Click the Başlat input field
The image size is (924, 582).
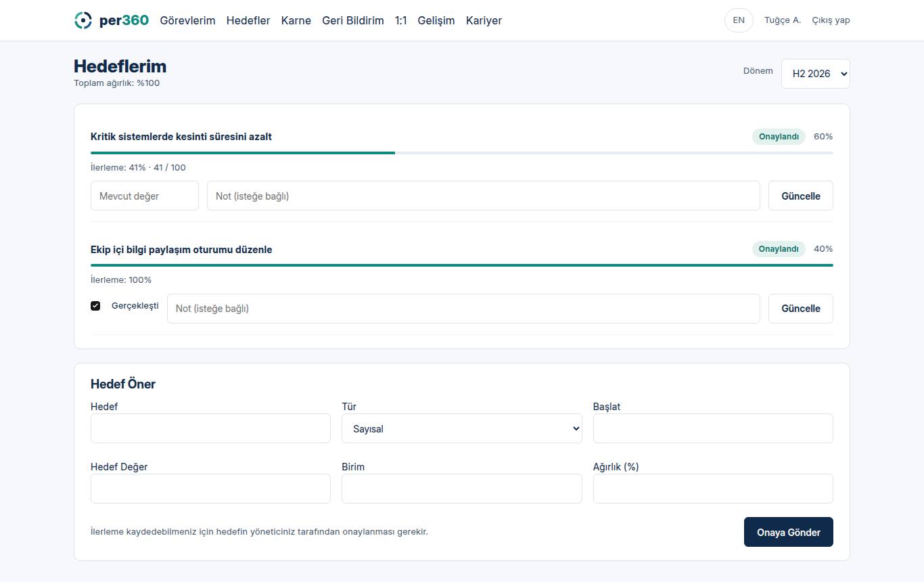click(x=713, y=428)
